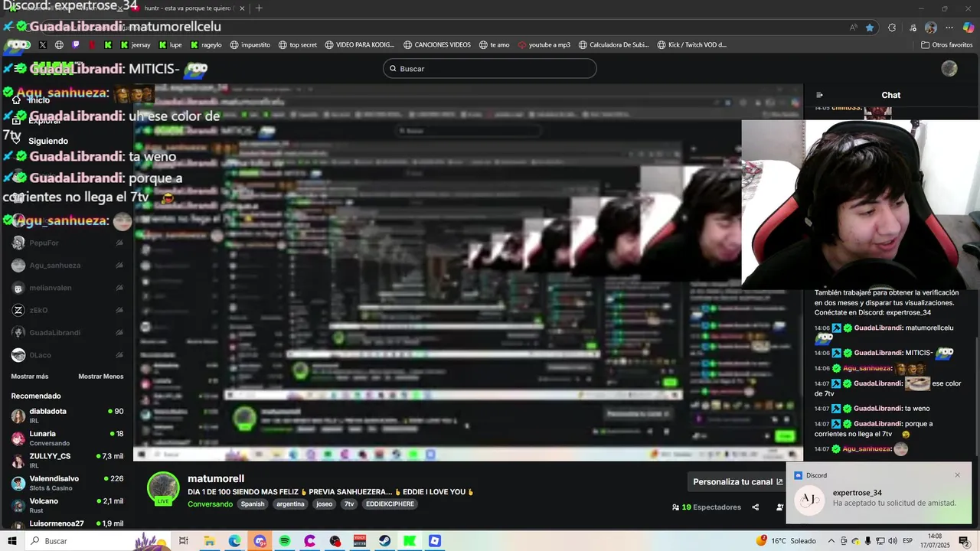Click Agu_sanhueza's name in the 14:06 chat message
This screenshot has height=551, width=980.
coord(867,368)
